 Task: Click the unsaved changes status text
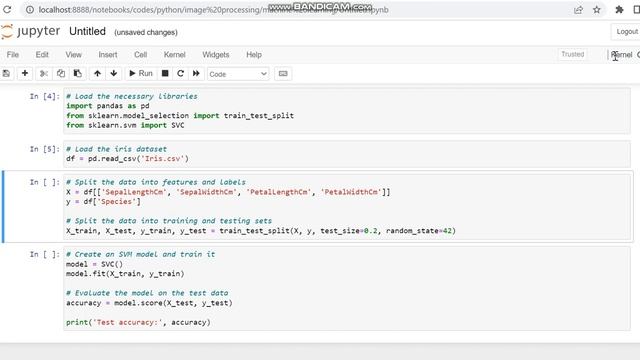click(146, 32)
